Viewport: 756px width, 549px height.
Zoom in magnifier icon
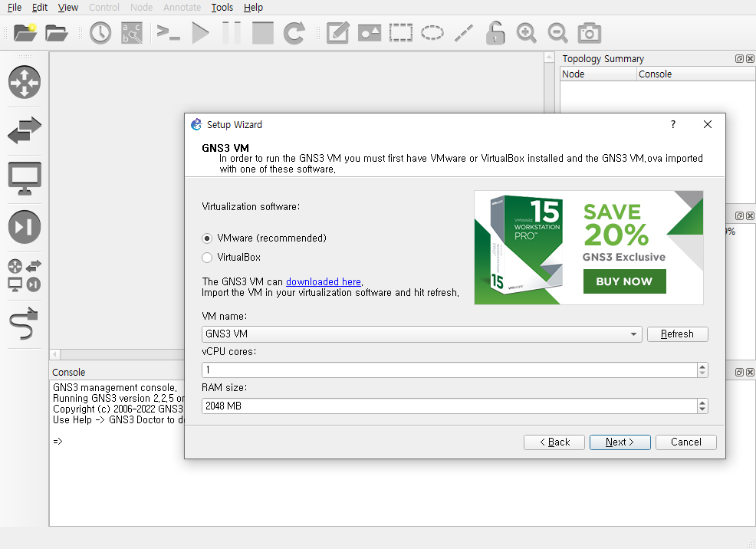pos(526,33)
